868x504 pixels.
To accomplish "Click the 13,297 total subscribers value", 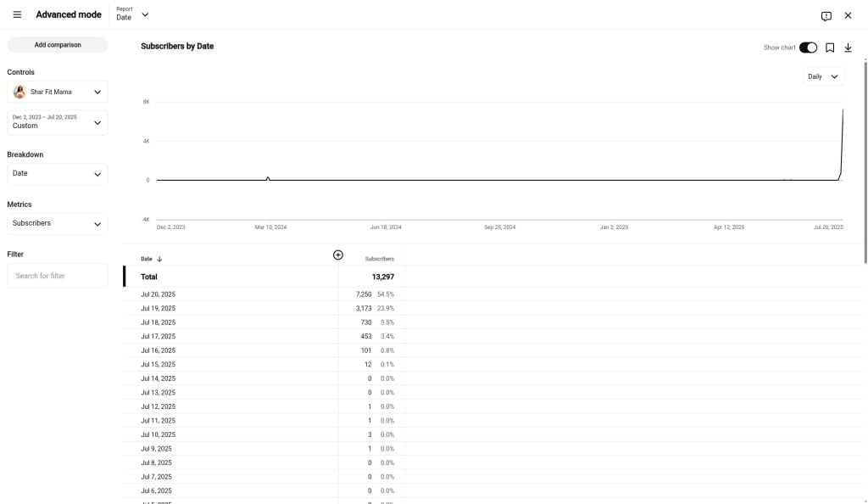I will pyautogui.click(x=383, y=277).
